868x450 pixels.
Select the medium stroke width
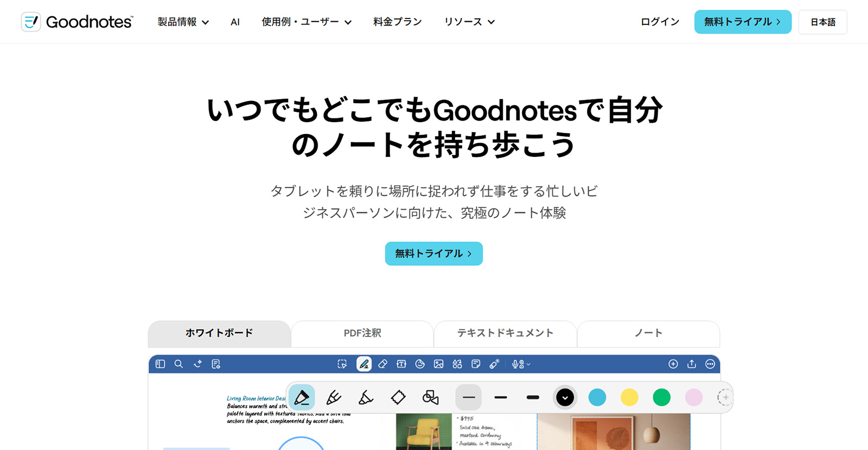click(501, 397)
